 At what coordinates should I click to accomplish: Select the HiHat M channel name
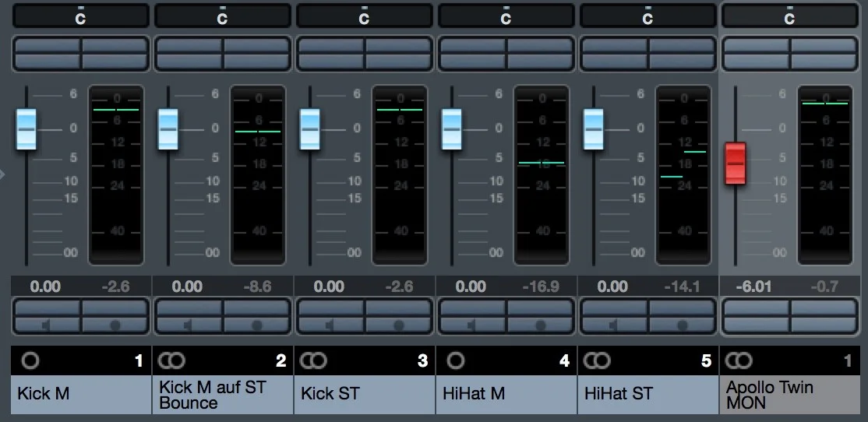coord(506,394)
